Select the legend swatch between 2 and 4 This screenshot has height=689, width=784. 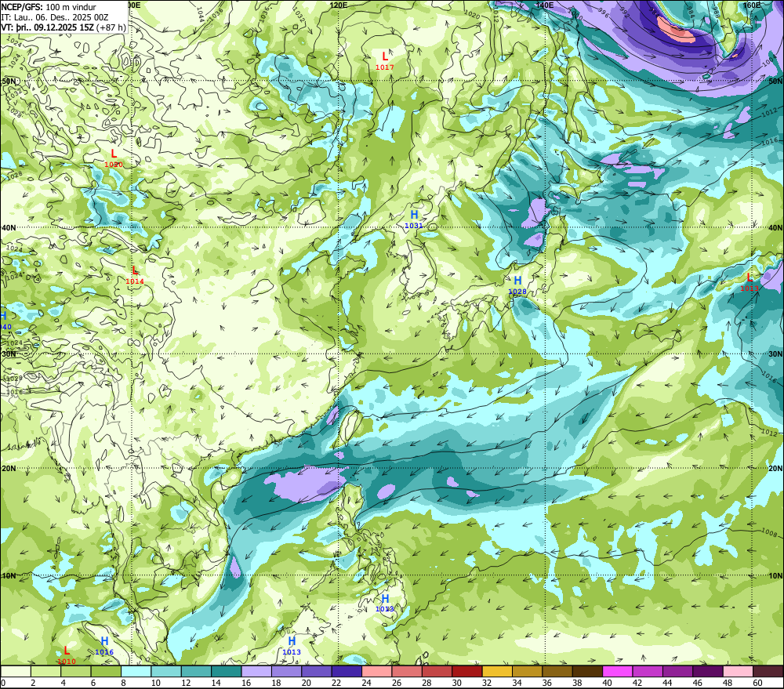(46, 671)
